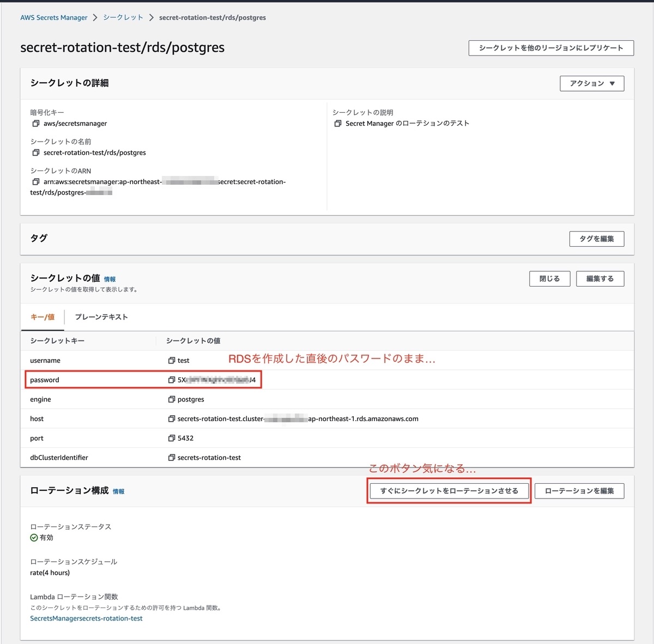Screen dimensions: 654x644
Task: Select the タグ panel heading
Action: coord(39,238)
